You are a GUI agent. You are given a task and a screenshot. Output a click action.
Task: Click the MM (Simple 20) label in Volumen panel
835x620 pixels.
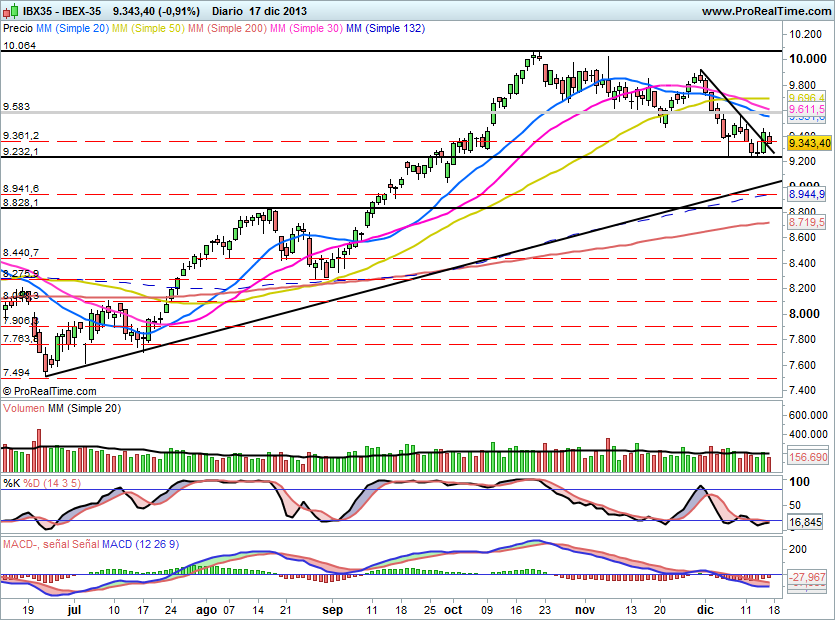tap(84, 409)
